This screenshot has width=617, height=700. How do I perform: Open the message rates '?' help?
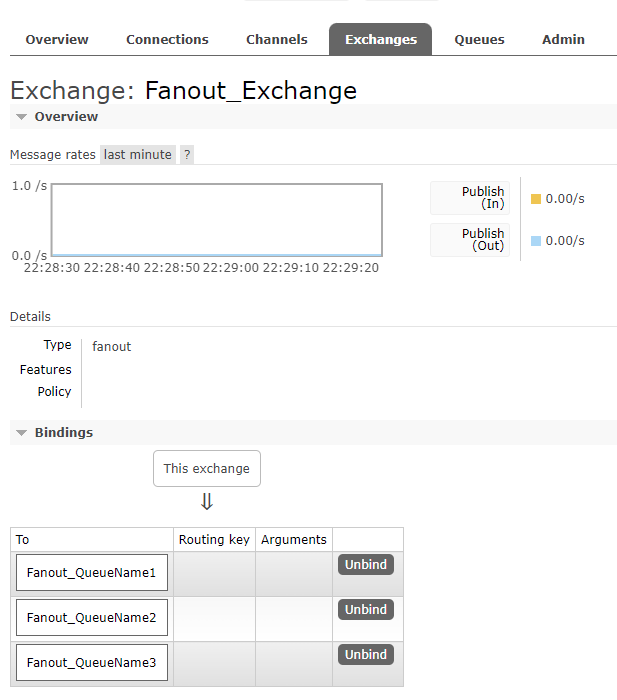[187, 154]
